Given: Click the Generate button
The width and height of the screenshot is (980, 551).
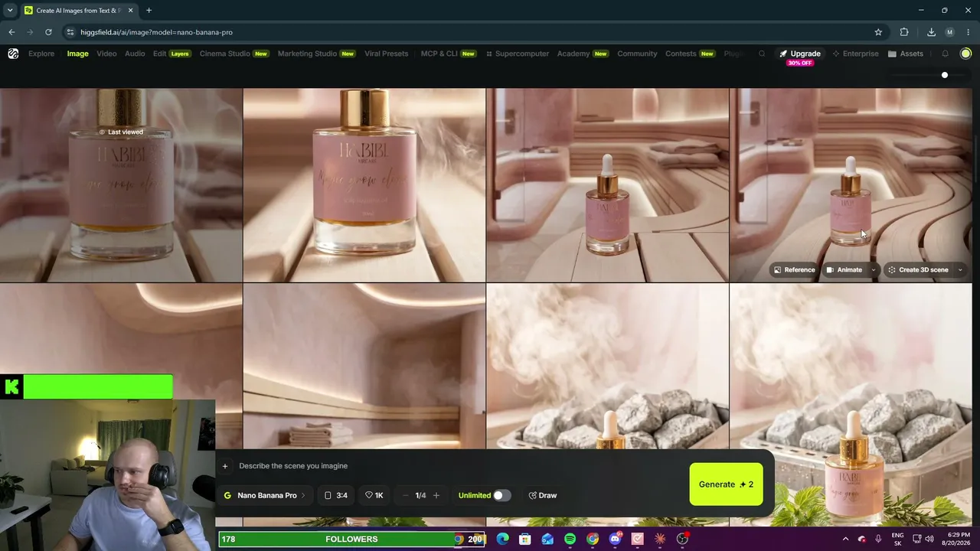Looking at the screenshot, I should coord(726,484).
